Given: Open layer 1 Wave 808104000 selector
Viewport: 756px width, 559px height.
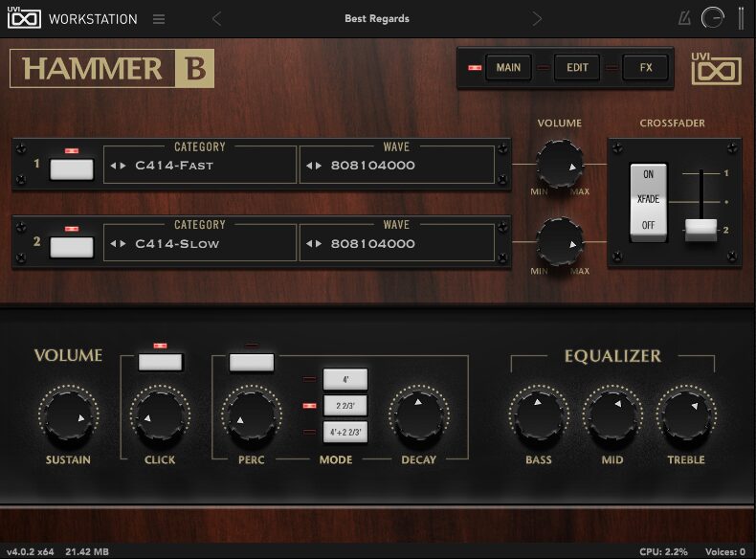Looking at the screenshot, I should point(397,166).
